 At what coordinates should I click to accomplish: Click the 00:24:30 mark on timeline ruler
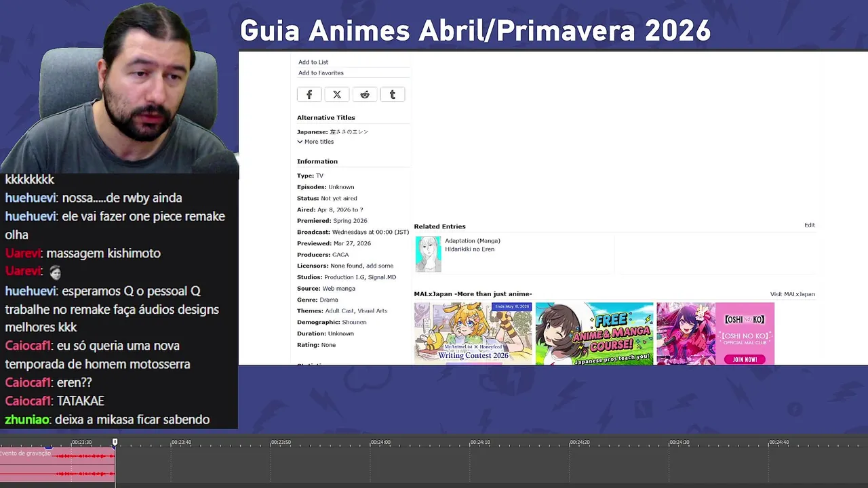click(679, 442)
